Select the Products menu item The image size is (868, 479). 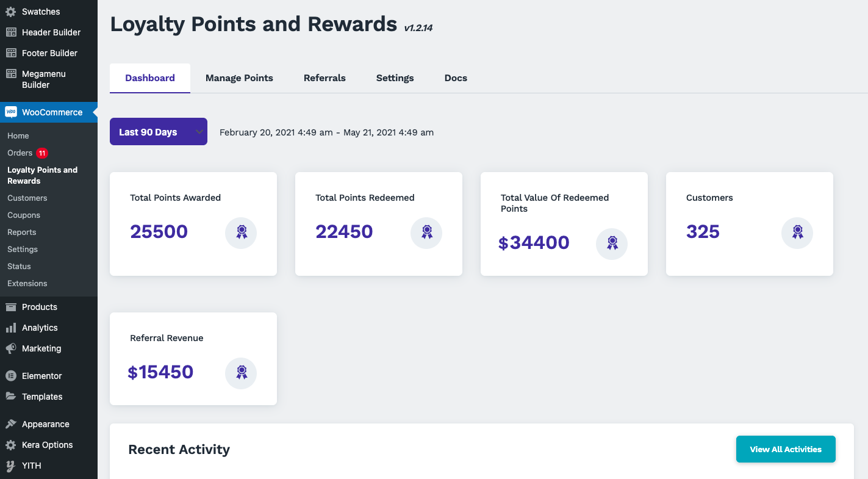(x=40, y=307)
